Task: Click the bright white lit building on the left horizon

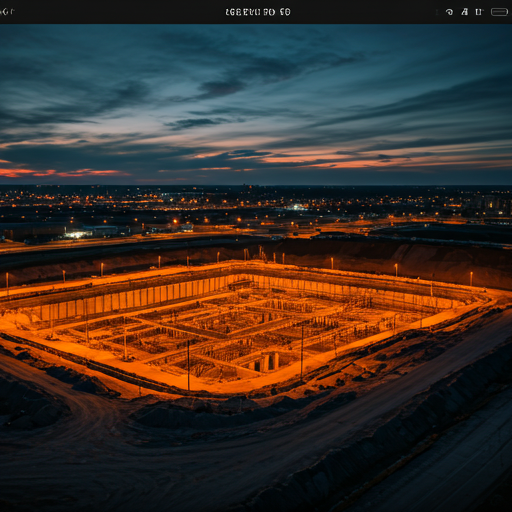Action: 77,234
